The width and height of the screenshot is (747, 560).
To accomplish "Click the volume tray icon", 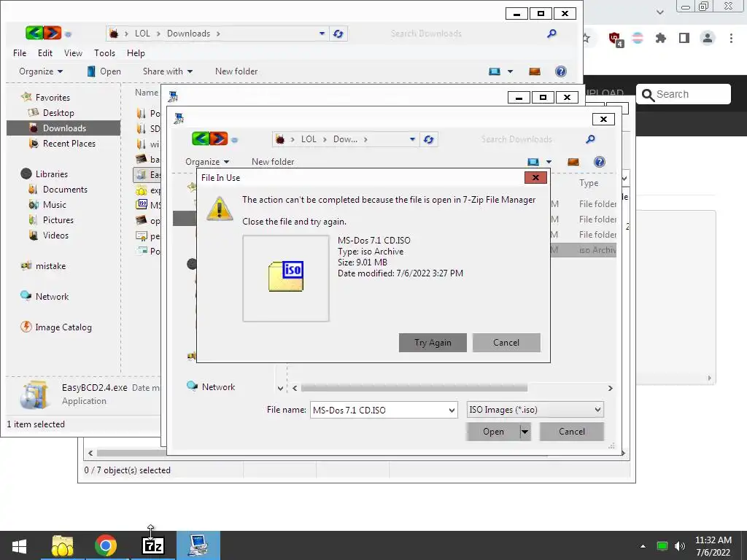I will coord(680,546).
